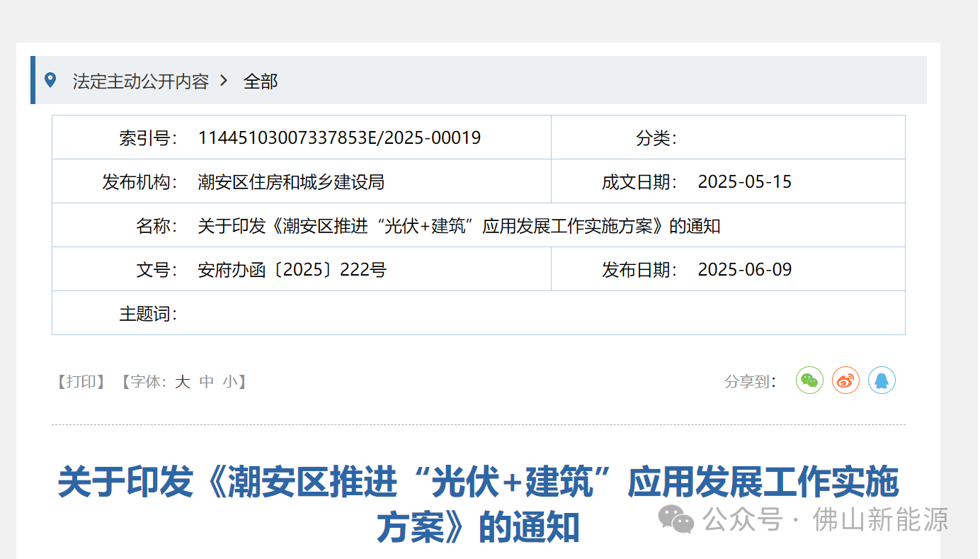Print the page via 打印 link

click(81, 382)
